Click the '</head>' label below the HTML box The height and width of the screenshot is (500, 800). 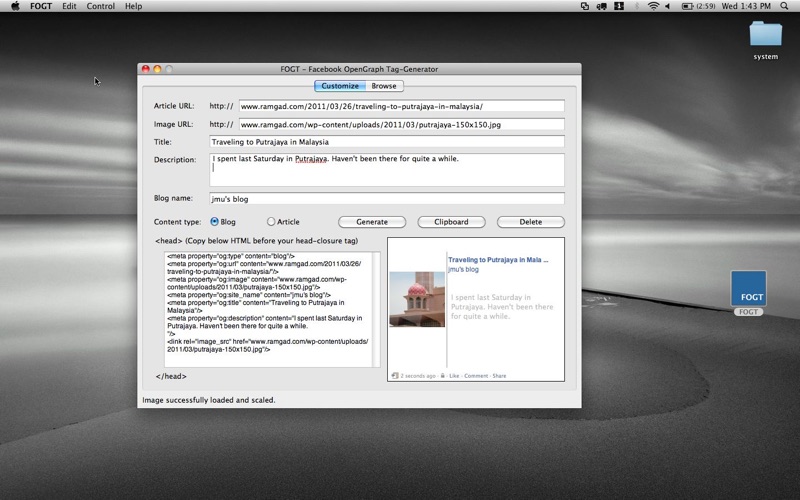(171, 376)
